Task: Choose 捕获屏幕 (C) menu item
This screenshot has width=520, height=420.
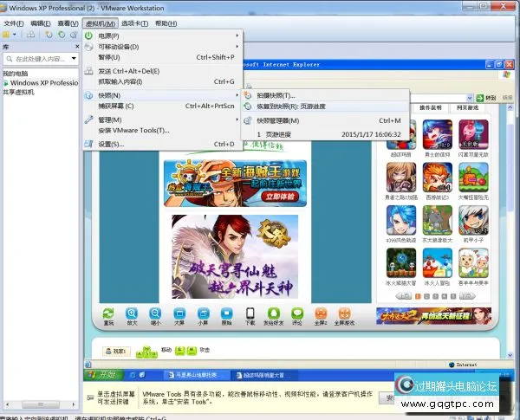Action: pyautogui.click(x=163, y=106)
